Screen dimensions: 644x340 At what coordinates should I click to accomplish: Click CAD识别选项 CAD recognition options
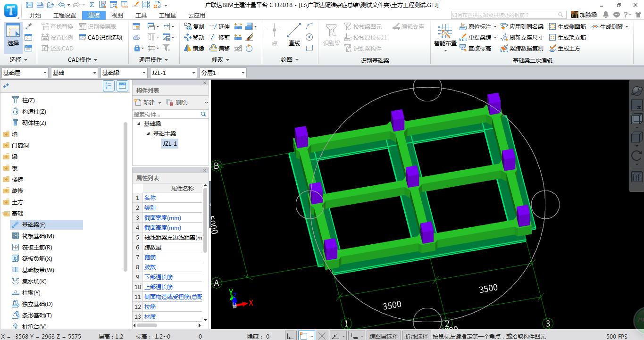(x=100, y=37)
